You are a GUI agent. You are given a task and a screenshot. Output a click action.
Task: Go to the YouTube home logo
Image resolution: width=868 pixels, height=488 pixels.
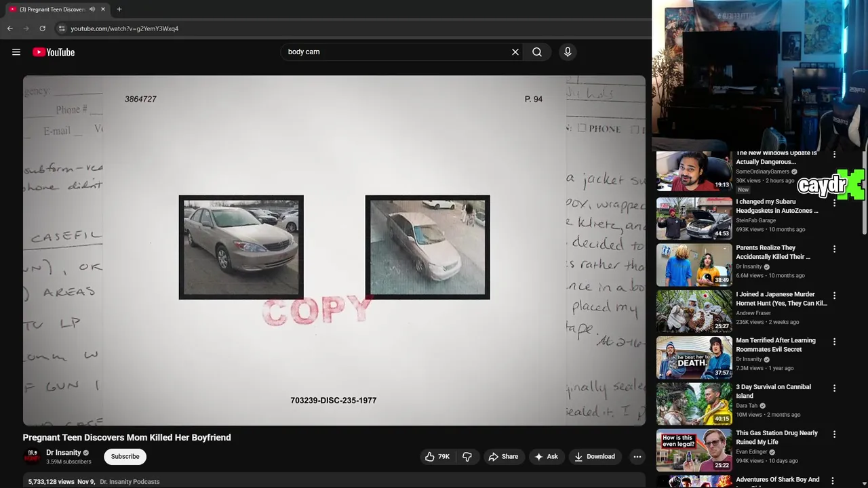click(54, 52)
